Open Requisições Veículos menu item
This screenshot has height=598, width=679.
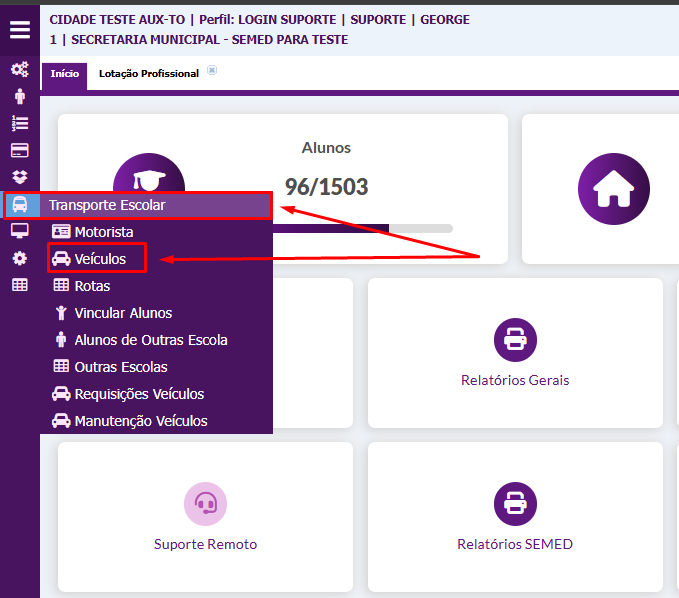138,394
